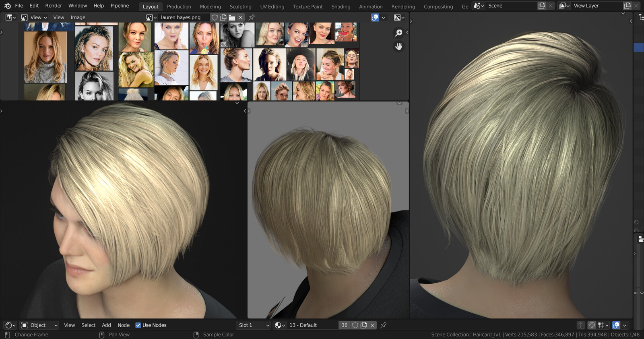Create a new scene with the copy icon
This screenshot has height=339, width=644.
(542, 6)
